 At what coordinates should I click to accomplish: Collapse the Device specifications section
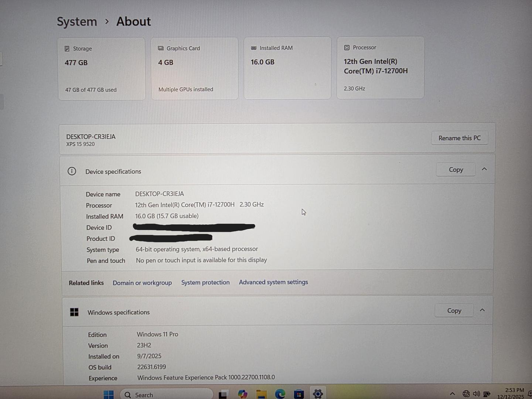484,169
